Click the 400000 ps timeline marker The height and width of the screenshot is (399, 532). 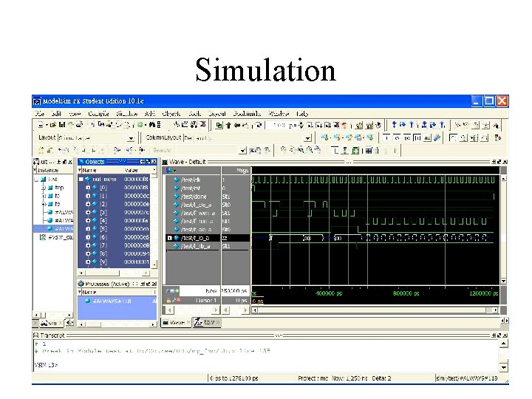328,293
